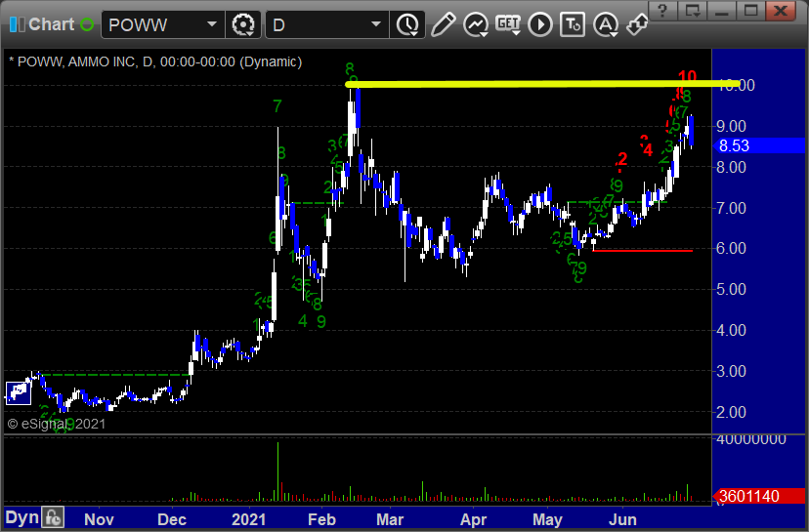
Task: Minimize the chart window
Action: 722,11
